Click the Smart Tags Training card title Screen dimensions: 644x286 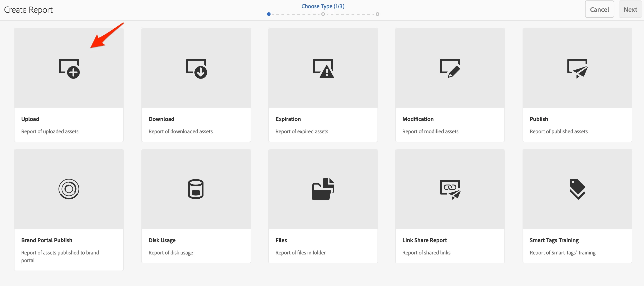pos(554,240)
